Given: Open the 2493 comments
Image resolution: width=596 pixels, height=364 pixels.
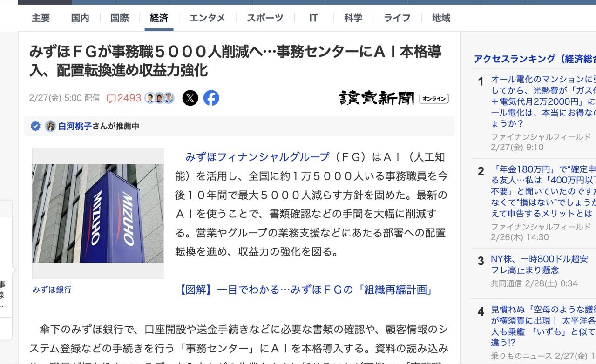Looking at the screenshot, I should (124, 98).
